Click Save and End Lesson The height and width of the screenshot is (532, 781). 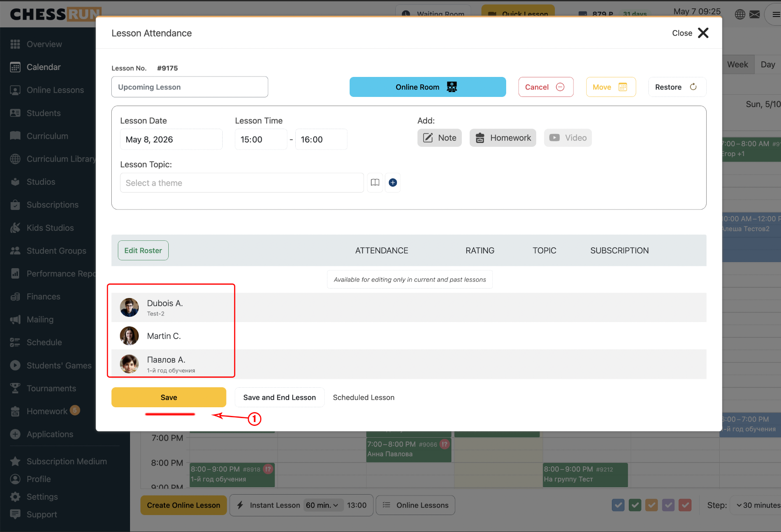point(280,397)
